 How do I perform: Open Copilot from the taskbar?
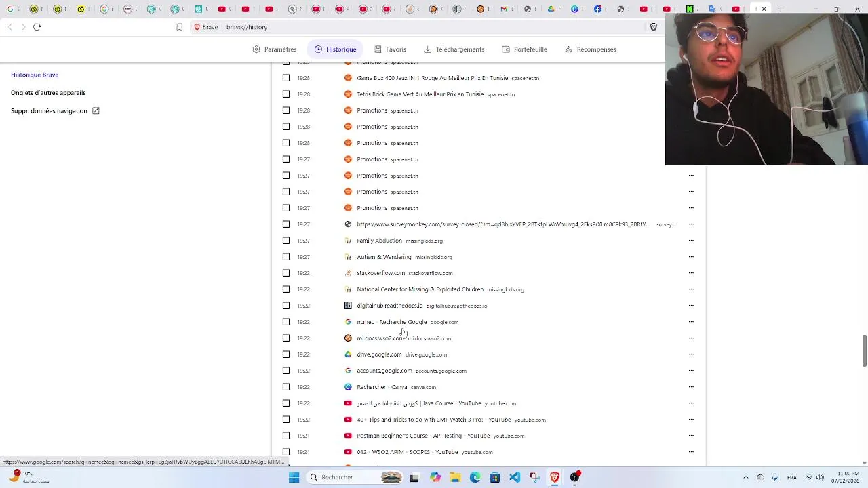point(435,477)
